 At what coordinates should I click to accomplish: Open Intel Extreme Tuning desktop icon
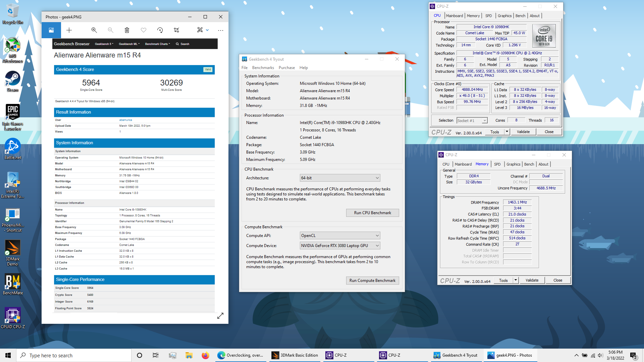coord(12,185)
